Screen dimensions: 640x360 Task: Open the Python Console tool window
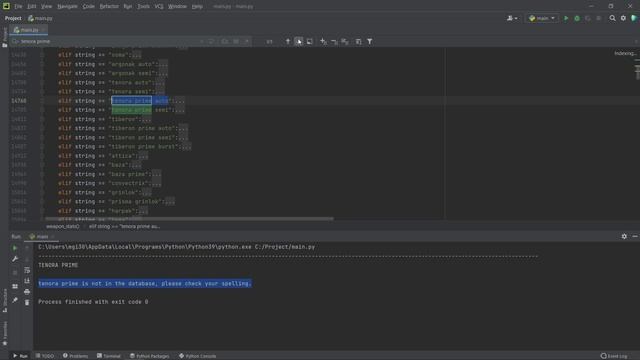point(198,356)
